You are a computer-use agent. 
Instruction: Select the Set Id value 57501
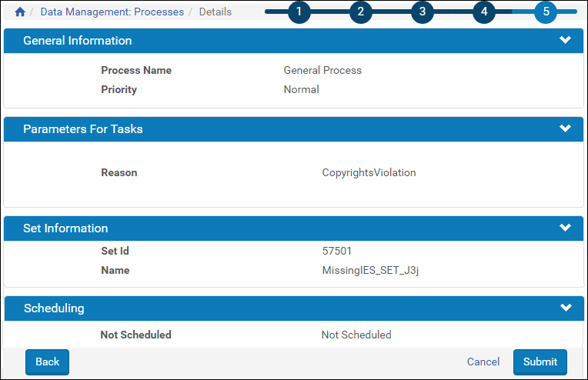coord(337,251)
